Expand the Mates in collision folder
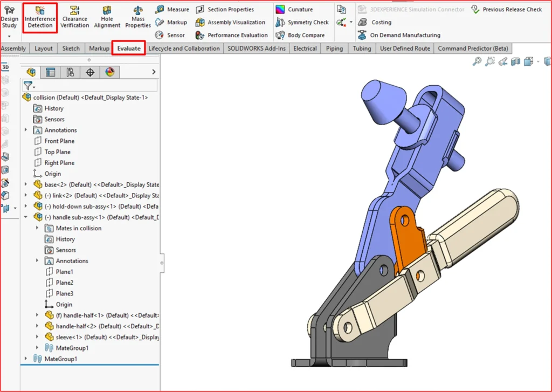Viewport: 552px width, 392px height. click(36, 228)
